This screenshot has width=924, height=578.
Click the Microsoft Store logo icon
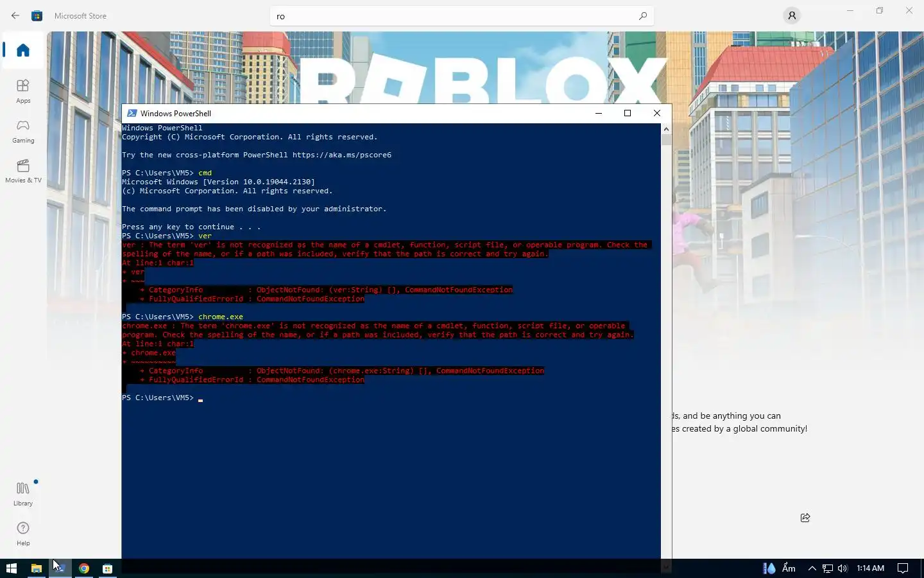click(x=37, y=15)
